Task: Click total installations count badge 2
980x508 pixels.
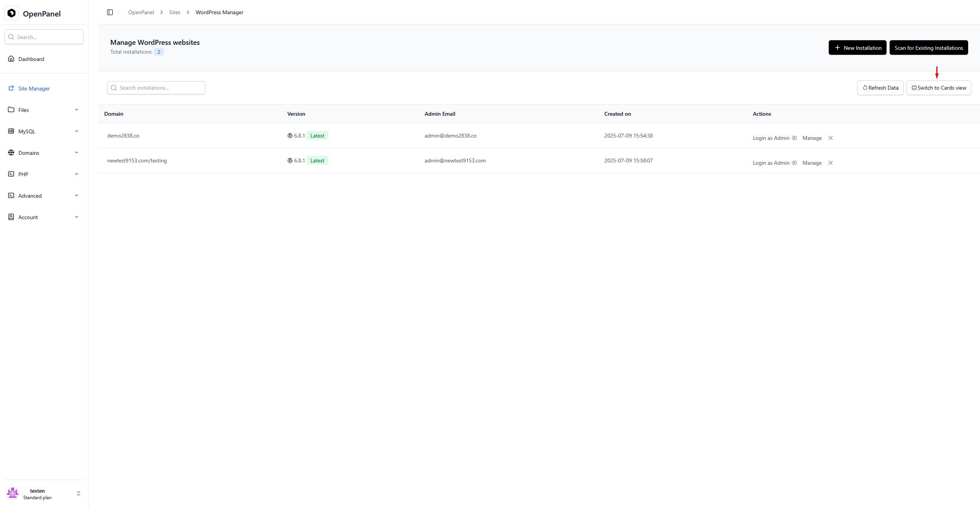Action: click(159, 52)
